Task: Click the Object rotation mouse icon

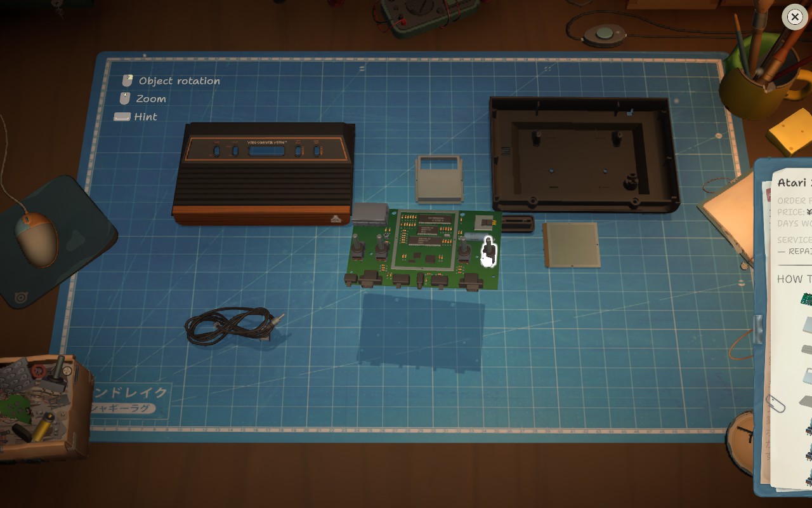Action: coord(128,81)
